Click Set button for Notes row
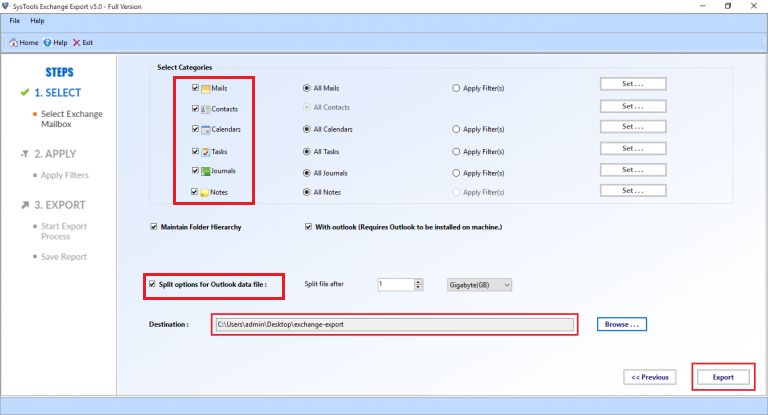Image resolution: width=768 pixels, height=415 pixels. [633, 191]
